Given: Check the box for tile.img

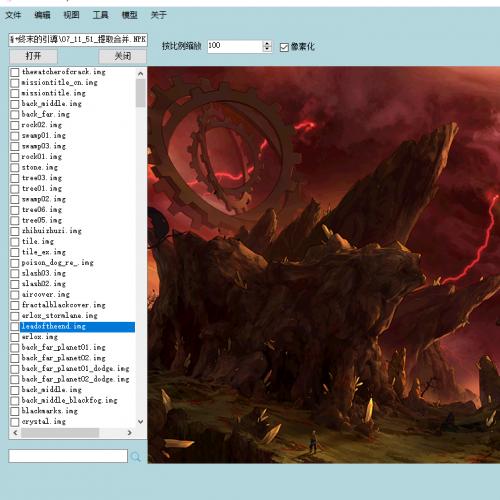Looking at the screenshot, I should (15, 242).
